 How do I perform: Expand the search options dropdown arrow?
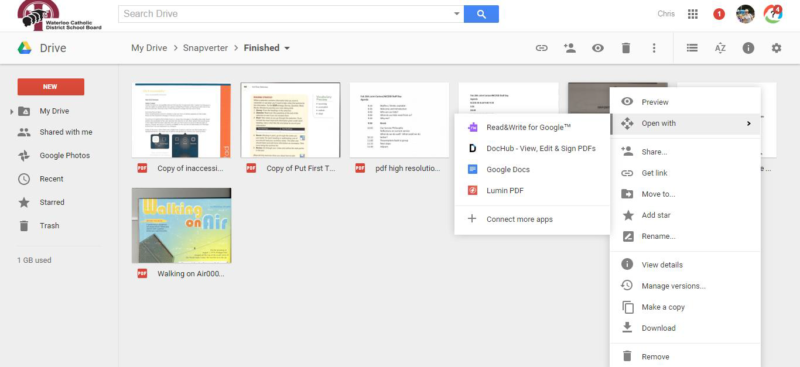tap(457, 14)
